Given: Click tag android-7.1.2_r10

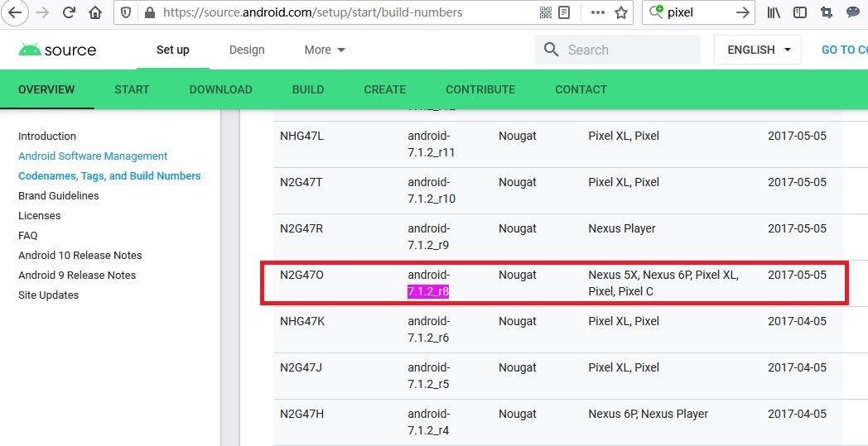Looking at the screenshot, I should click(x=432, y=190).
